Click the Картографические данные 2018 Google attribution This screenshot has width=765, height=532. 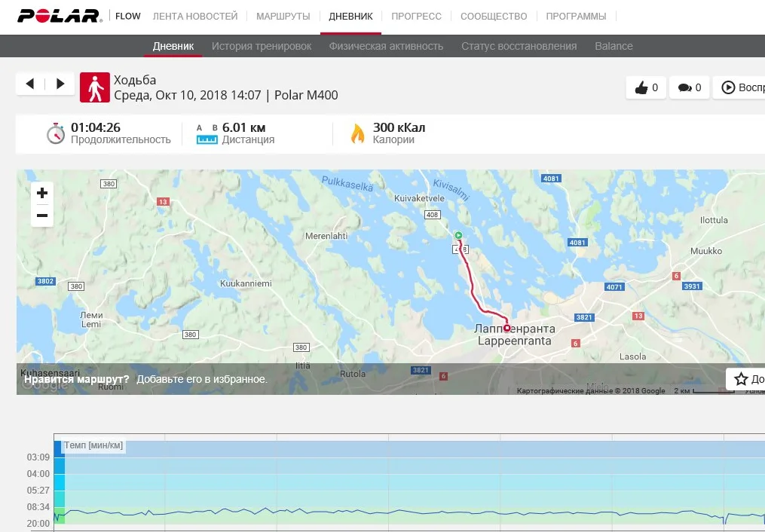coord(591,390)
